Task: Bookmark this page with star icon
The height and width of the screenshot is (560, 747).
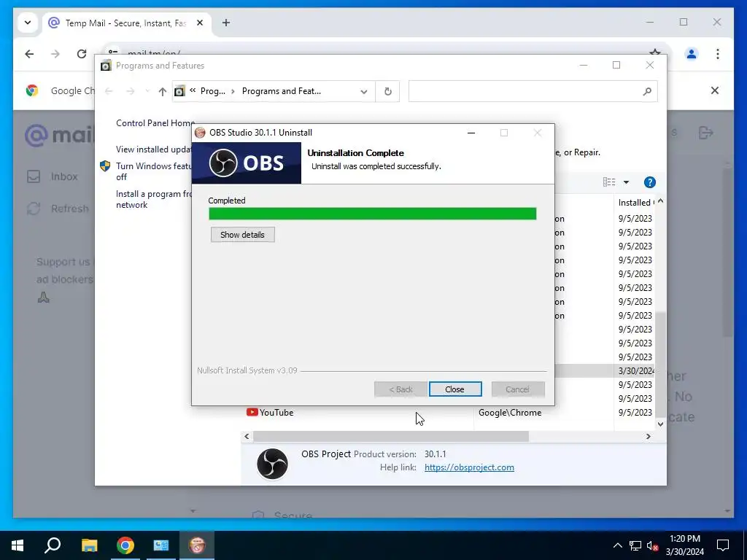Action: pos(655,52)
